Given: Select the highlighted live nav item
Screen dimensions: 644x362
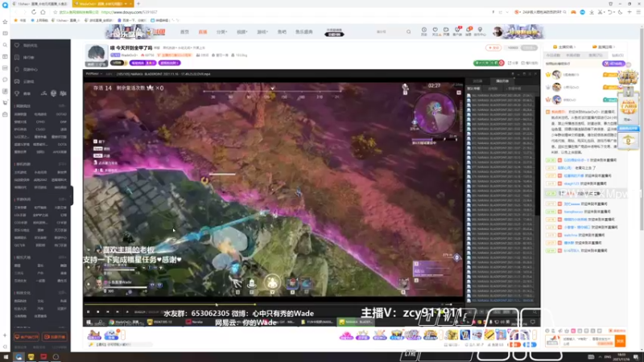Looking at the screenshot, I should pos(203,31).
